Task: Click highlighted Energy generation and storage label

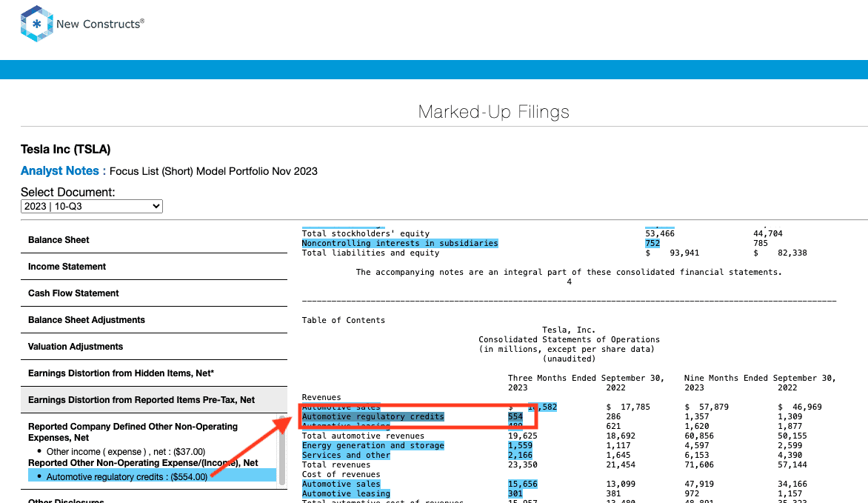Action: 373,445
